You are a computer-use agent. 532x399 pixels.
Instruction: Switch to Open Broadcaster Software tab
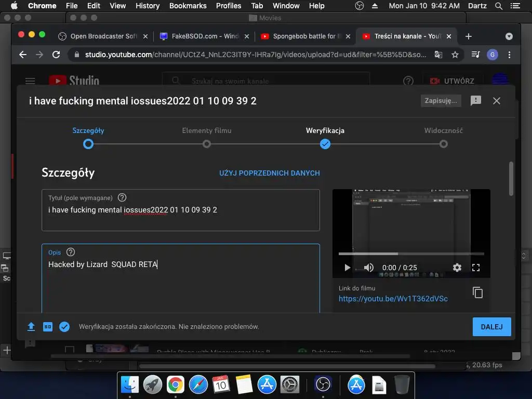pos(103,36)
